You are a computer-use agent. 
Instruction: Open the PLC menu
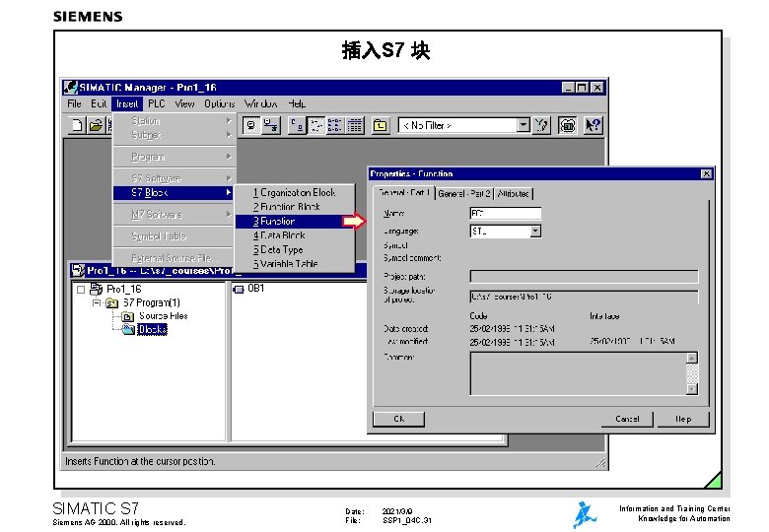tap(157, 103)
